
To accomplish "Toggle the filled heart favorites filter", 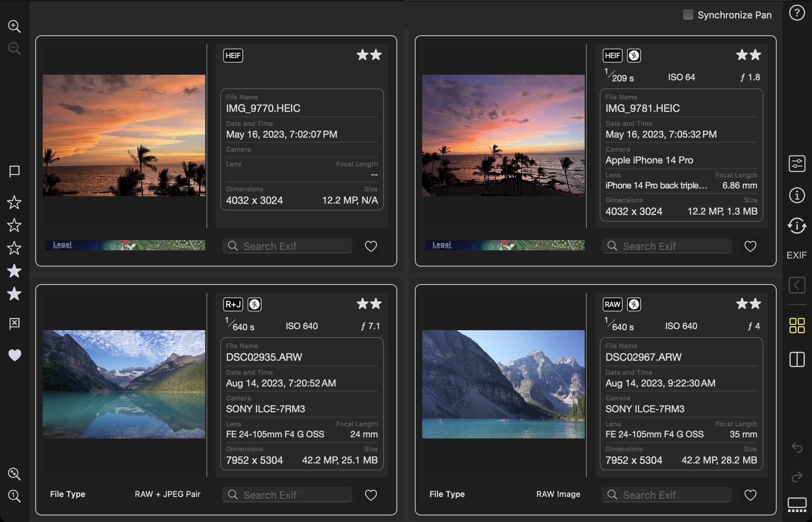I will point(14,355).
